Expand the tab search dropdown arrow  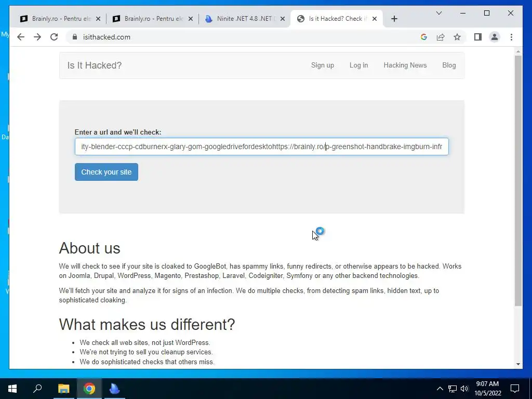tap(438, 13)
